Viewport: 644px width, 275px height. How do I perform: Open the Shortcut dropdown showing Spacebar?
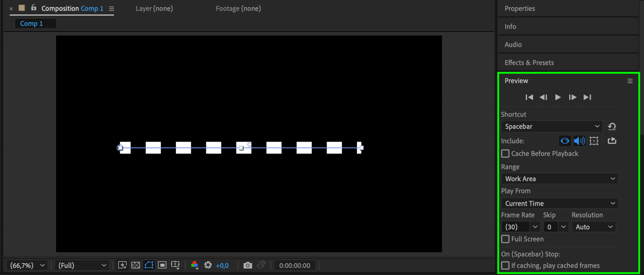point(552,127)
